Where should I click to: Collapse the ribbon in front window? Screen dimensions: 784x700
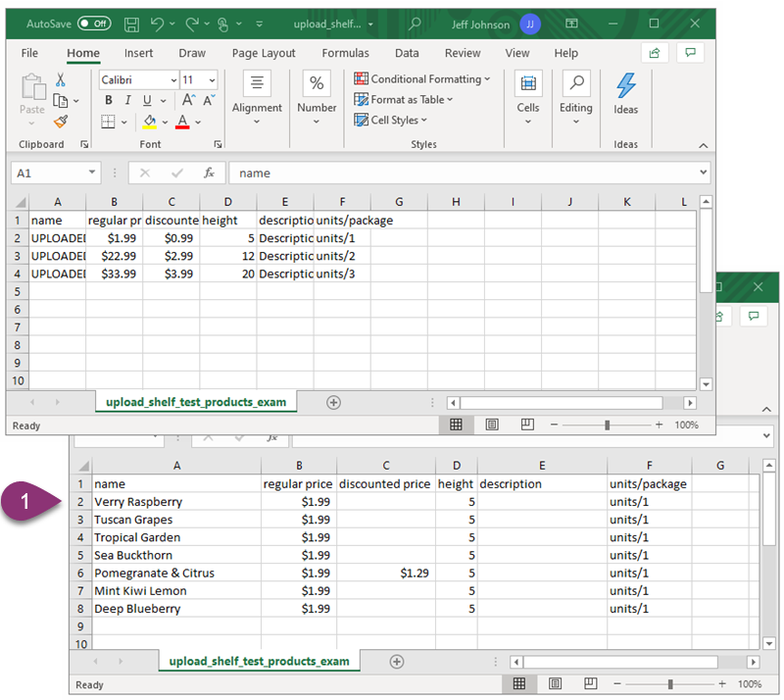click(x=704, y=146)
